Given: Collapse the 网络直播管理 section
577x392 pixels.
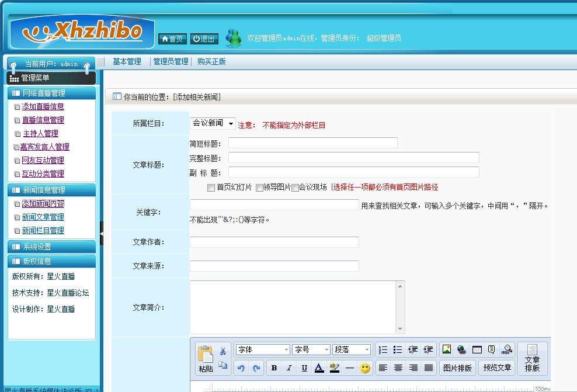Looking at the screenshot, I should [x=51, y=93].
